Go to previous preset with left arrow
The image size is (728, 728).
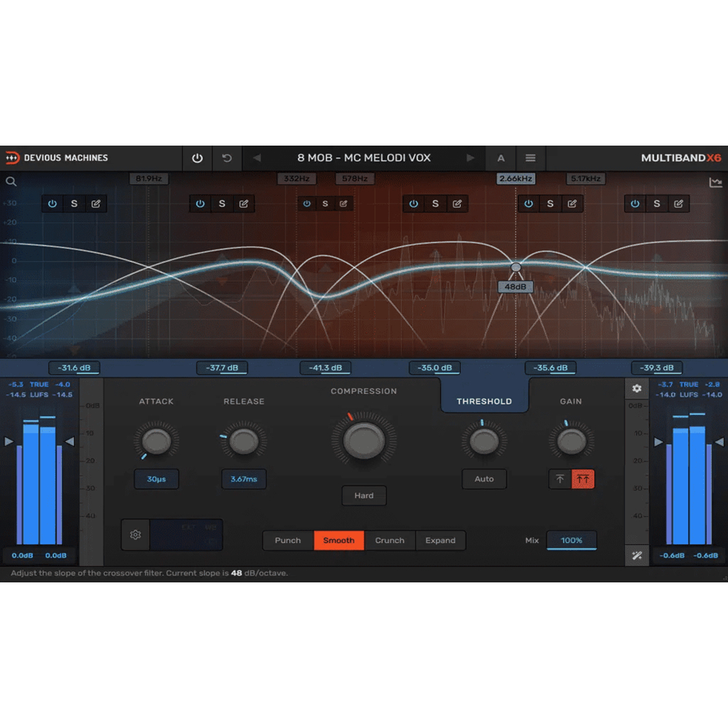point(256,158)
